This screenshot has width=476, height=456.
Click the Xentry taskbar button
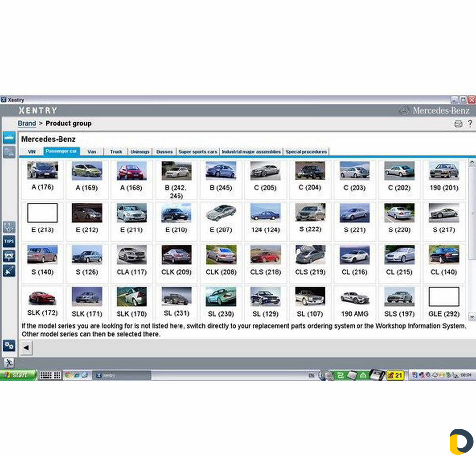point(121,375)
